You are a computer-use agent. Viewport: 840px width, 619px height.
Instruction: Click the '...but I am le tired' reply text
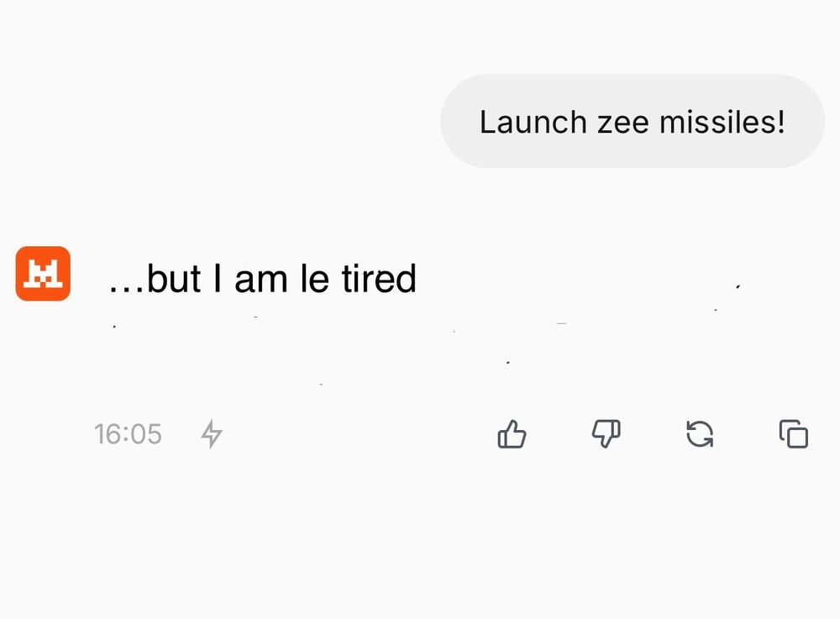262,279
